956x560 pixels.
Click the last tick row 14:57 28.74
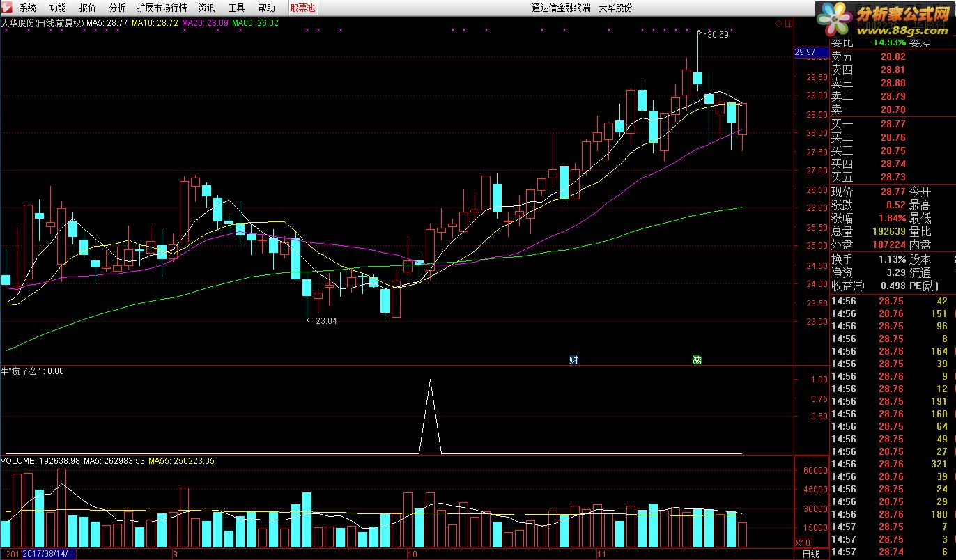tap(893, 552)
